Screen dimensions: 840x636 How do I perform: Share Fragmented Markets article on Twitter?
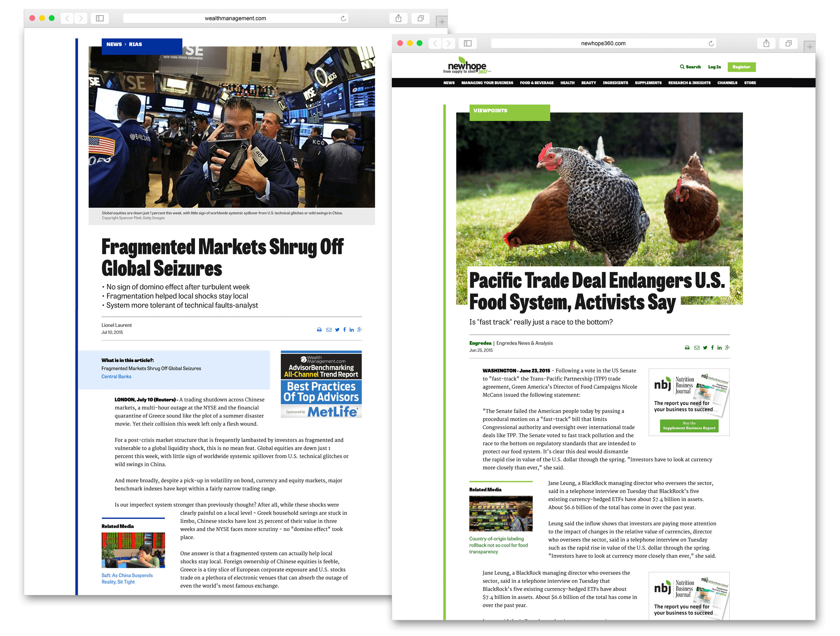point(337,330)
